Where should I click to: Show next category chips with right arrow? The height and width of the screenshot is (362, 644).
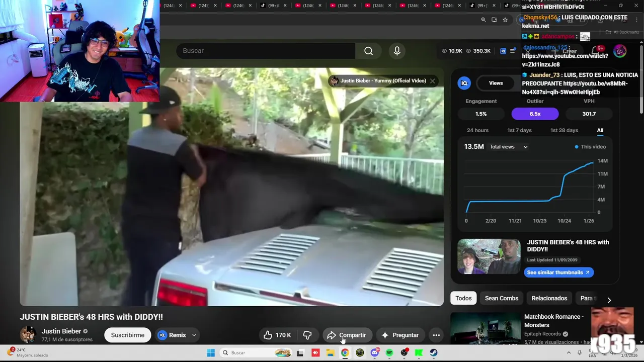point(609,300)
